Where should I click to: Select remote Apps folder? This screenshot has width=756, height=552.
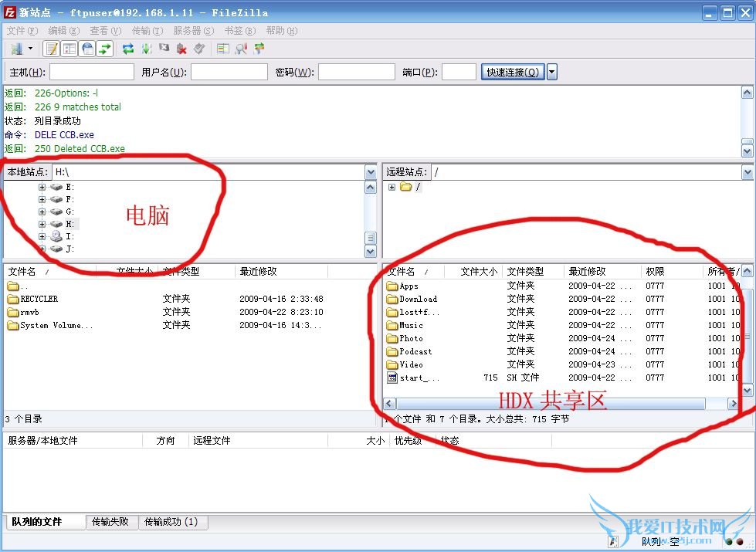pyautogui.click(x=409, y=286)
